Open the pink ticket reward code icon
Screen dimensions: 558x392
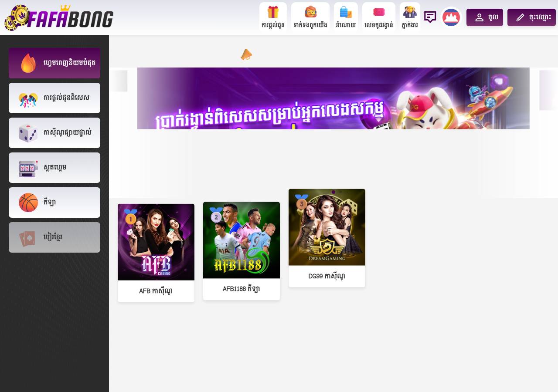(379, 12)
